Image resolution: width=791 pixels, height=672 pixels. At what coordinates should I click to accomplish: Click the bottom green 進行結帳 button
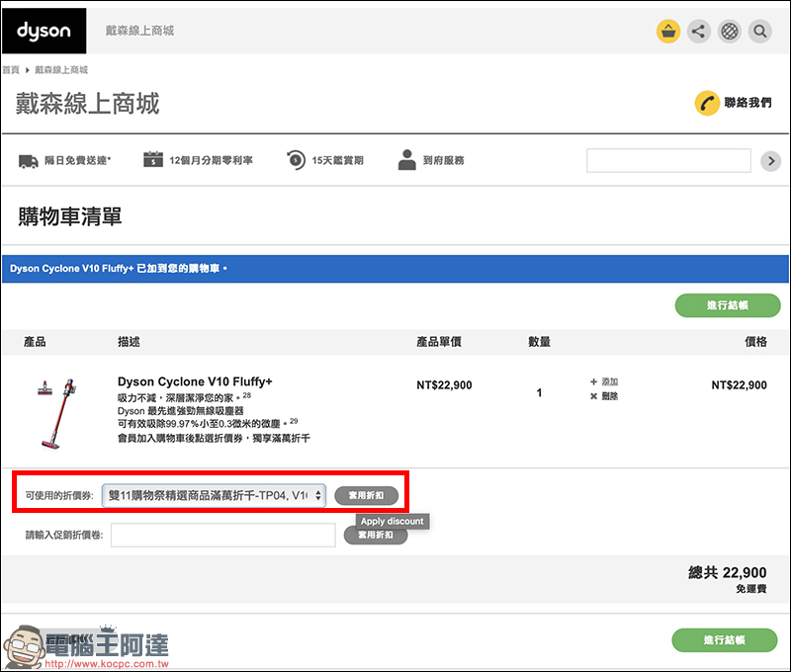(x=725, y=640)
